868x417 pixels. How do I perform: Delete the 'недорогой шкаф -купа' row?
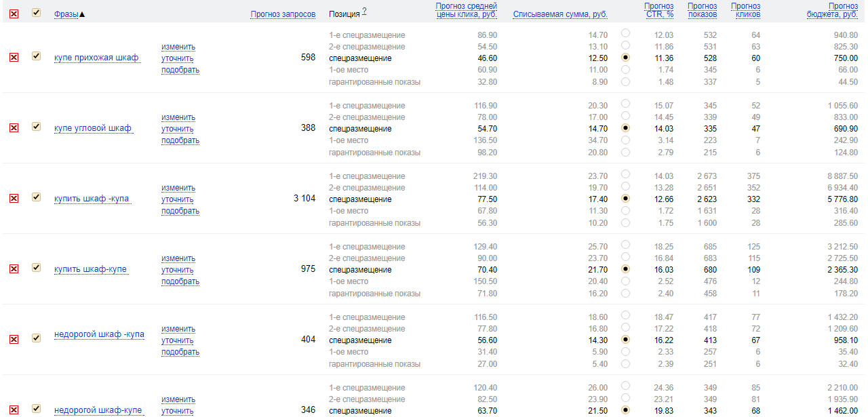pyautogui.click(x=14, y=340)
